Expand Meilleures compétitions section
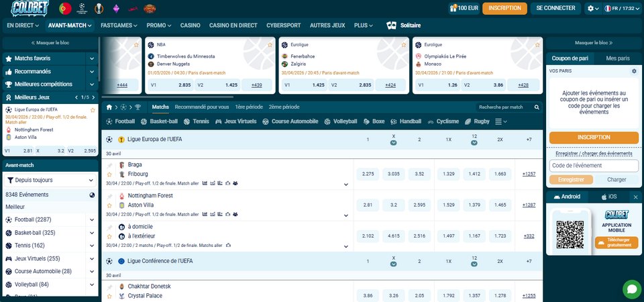This screenshot has width=644, height=302. [92, 85]
